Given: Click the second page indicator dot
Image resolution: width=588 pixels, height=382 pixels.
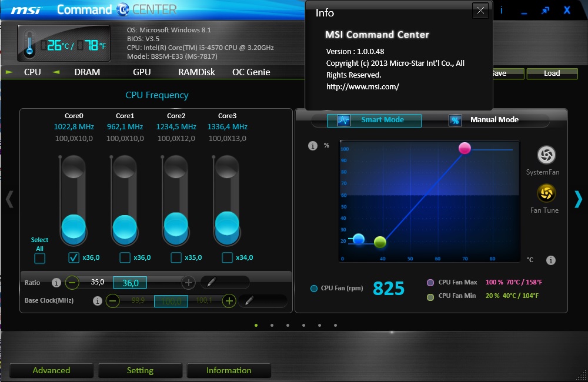Looking at the screenshot, I should tap(272, 326).
